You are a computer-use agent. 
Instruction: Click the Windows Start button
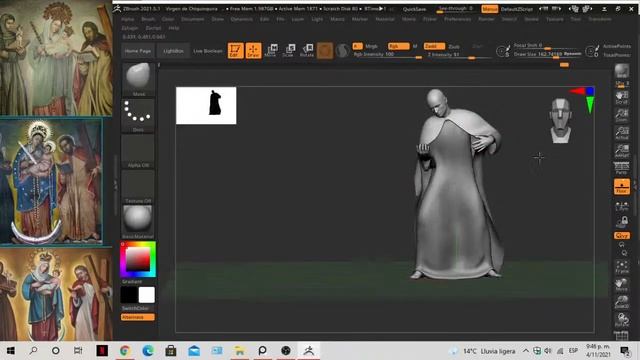11,351
